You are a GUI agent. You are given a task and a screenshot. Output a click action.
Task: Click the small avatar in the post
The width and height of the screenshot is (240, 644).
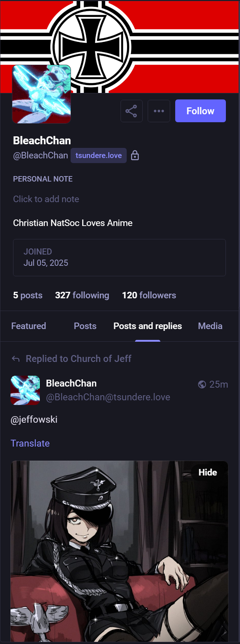point(25,390)
